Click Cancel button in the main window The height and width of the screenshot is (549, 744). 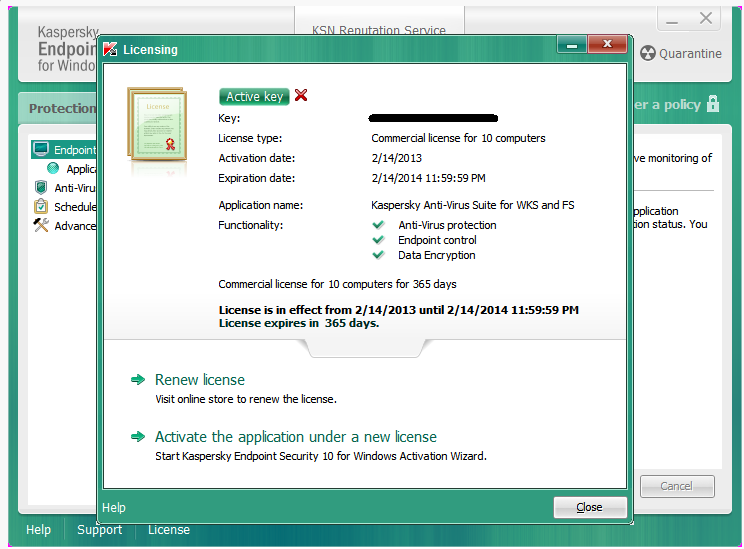pos(677,486)
